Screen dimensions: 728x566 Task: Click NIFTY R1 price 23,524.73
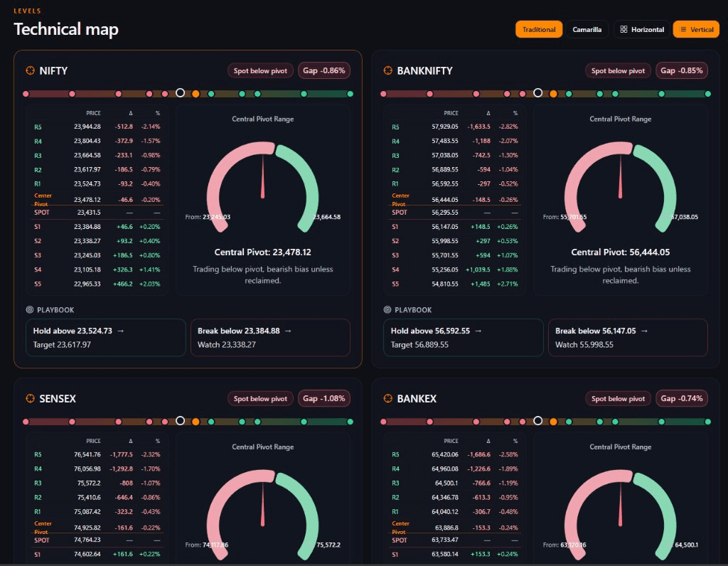(87, 184)
